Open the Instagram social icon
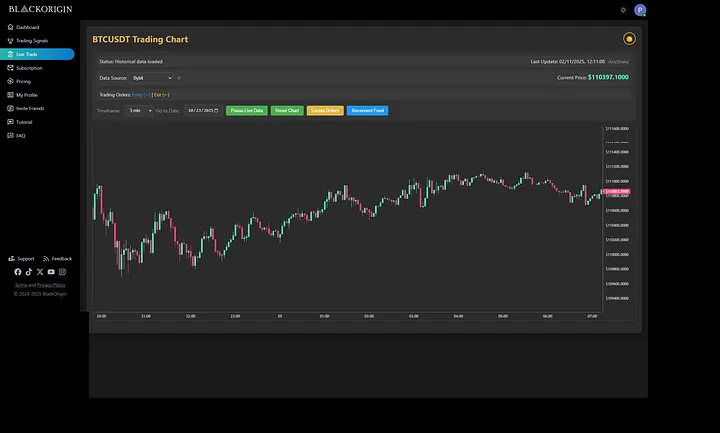This screenshot has height=433, width=720. [x=62, y=272]
